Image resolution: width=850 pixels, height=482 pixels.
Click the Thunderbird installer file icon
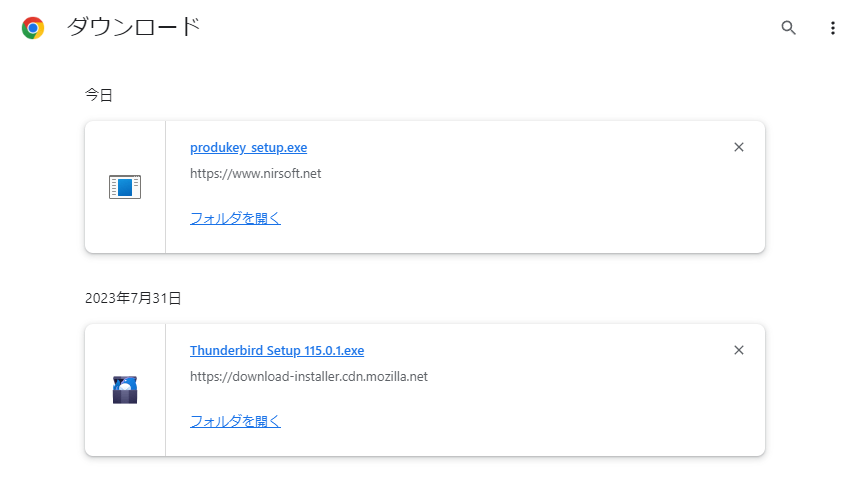(x=125, y=390)
